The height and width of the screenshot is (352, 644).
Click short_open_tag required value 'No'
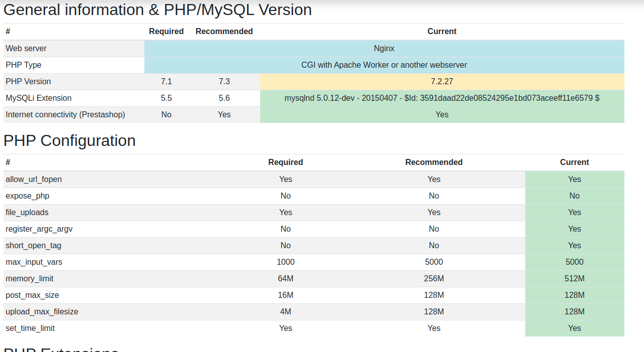(286, 246)
